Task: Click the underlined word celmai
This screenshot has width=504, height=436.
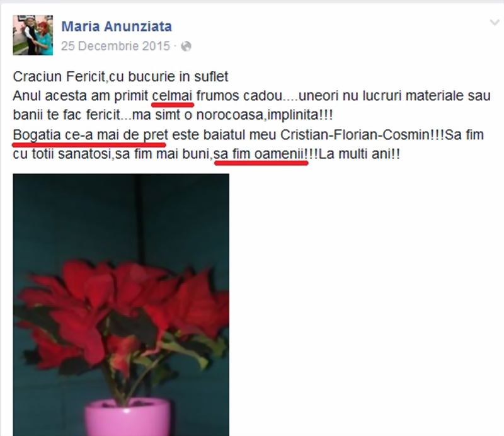Action: click(x=172, y=96)
